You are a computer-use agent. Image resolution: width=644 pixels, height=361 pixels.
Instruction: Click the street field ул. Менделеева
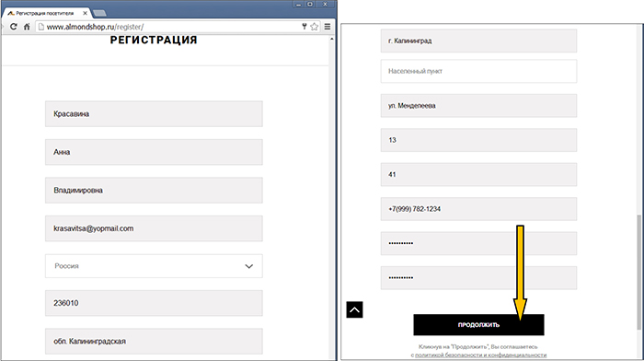pos(478,106)
